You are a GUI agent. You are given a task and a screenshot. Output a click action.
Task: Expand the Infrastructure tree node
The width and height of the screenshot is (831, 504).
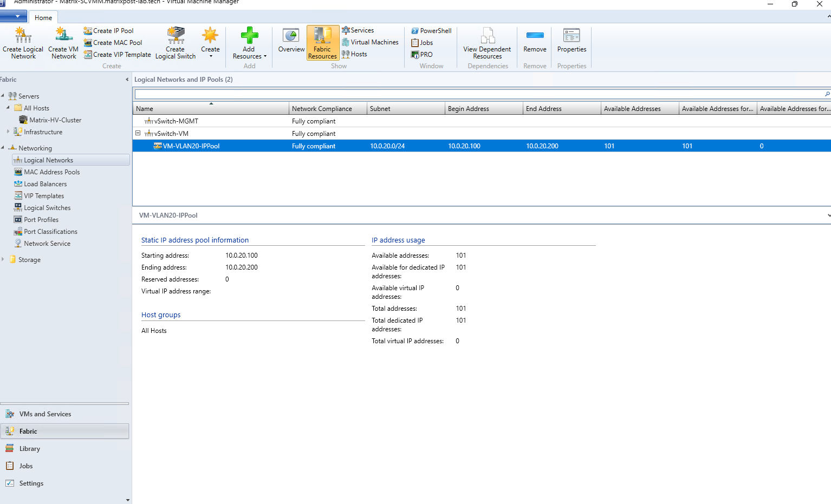8,132
